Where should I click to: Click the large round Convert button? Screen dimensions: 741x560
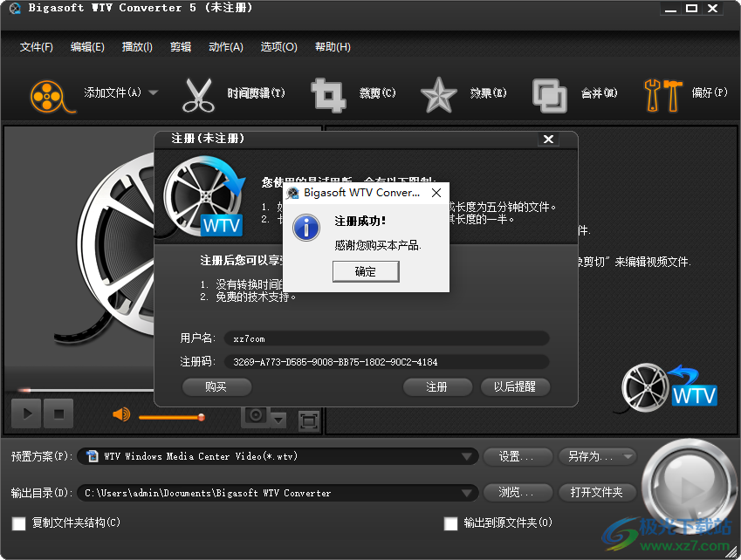coord(690,485)
